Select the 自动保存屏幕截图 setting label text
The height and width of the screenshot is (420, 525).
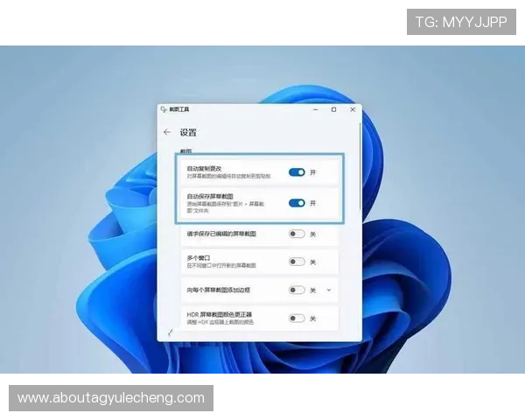[210, 197]
